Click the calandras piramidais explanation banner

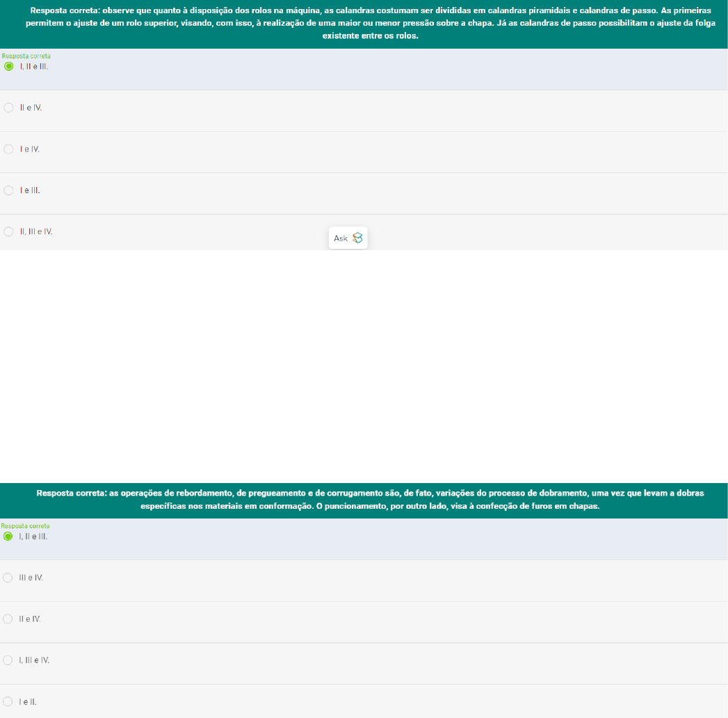coord(364,24)
